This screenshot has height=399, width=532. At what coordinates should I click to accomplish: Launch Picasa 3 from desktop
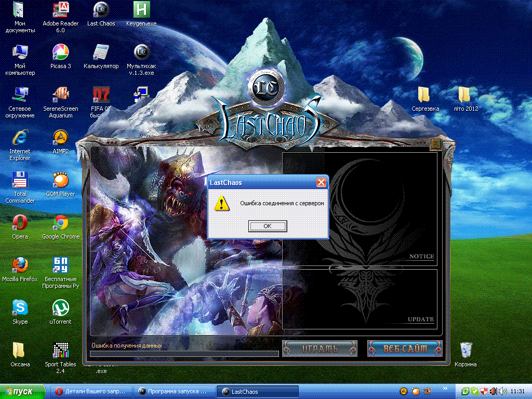(60, 57)
